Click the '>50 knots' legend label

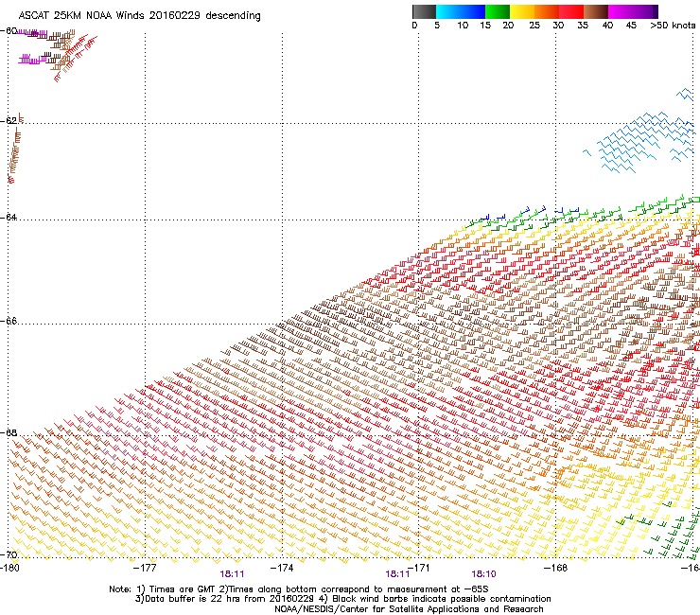[x=673, y=26]
